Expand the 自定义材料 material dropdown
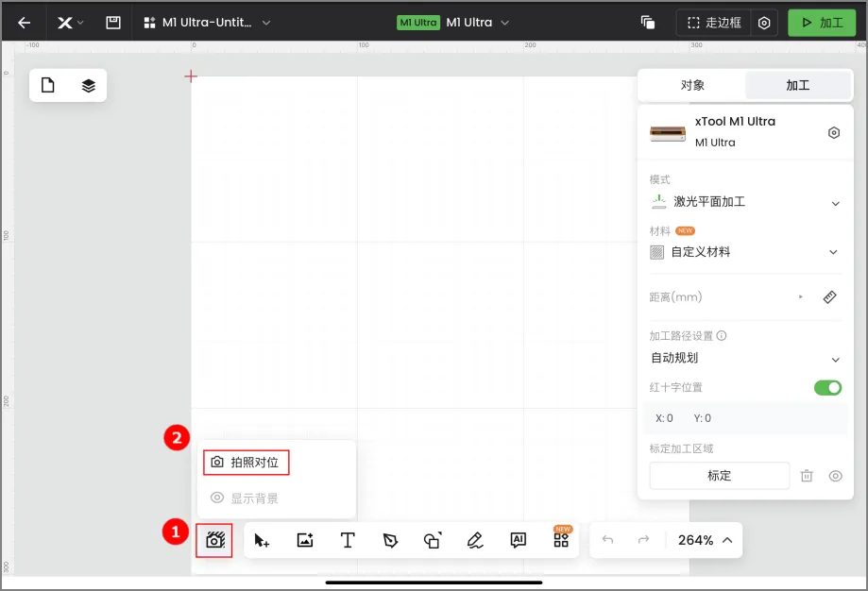 pos(745,252)
